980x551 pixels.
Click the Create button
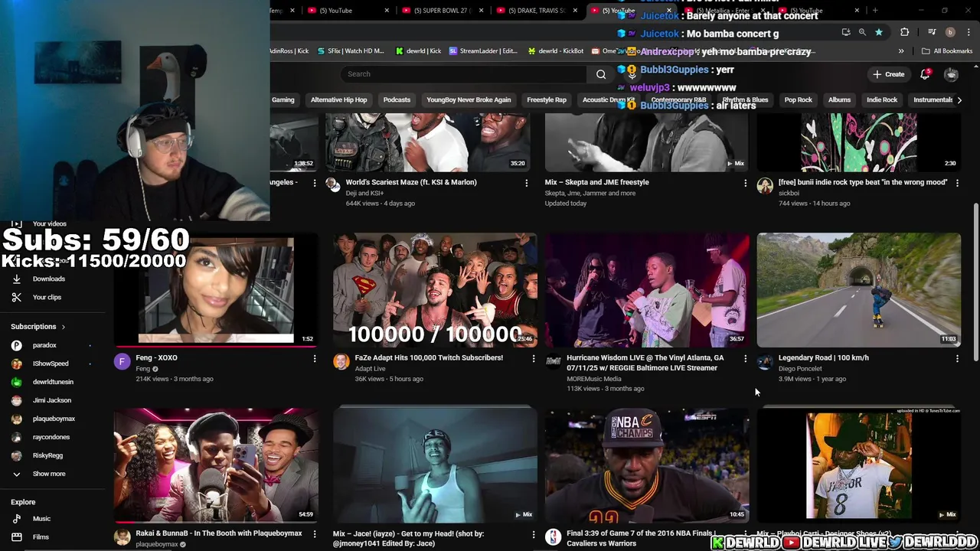[888, 74]
